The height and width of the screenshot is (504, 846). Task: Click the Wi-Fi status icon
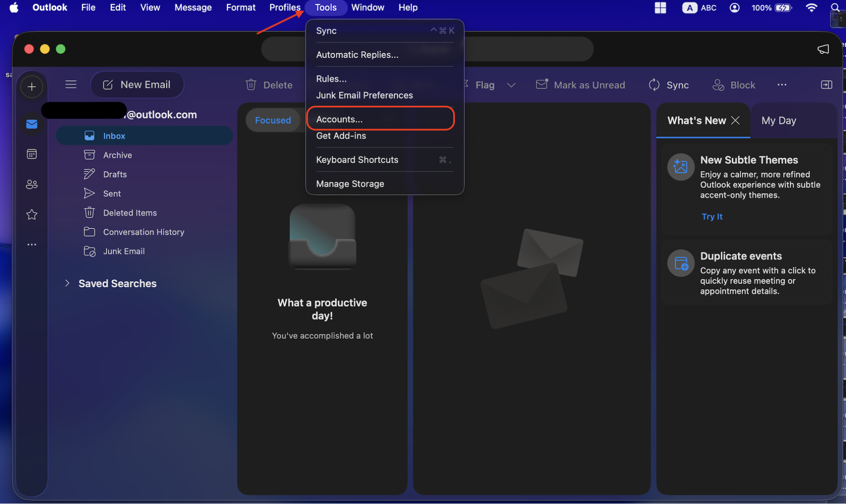[811, 7]
